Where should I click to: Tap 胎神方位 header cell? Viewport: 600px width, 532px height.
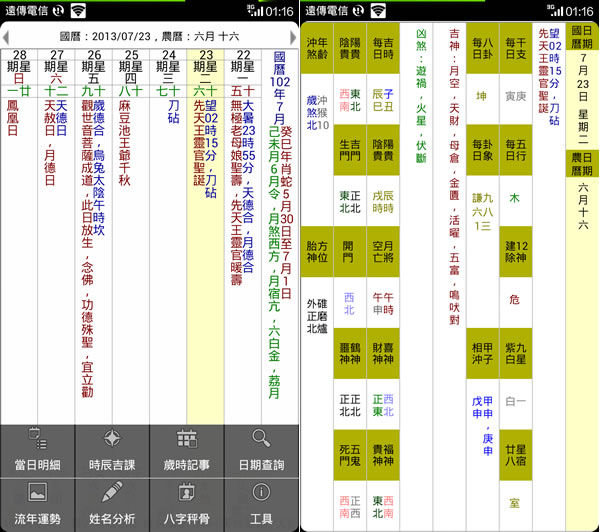click(317, 252)
